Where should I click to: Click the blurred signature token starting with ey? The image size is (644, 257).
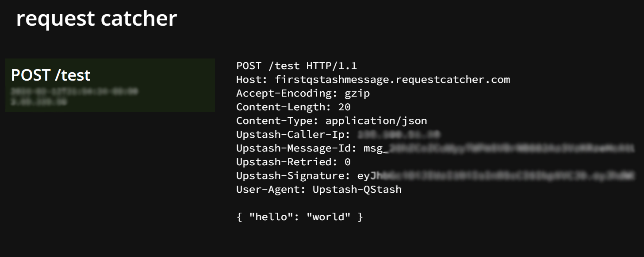[497, 175]
